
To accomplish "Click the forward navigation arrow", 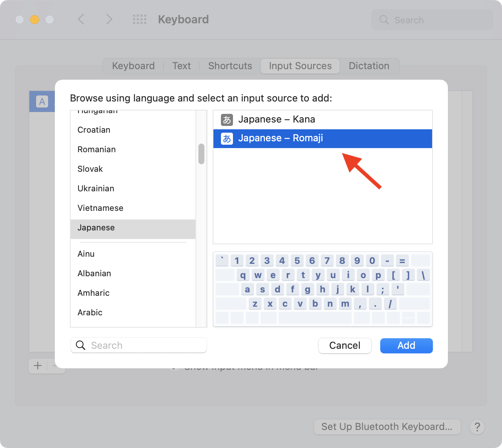I will (x=109, y=20).
